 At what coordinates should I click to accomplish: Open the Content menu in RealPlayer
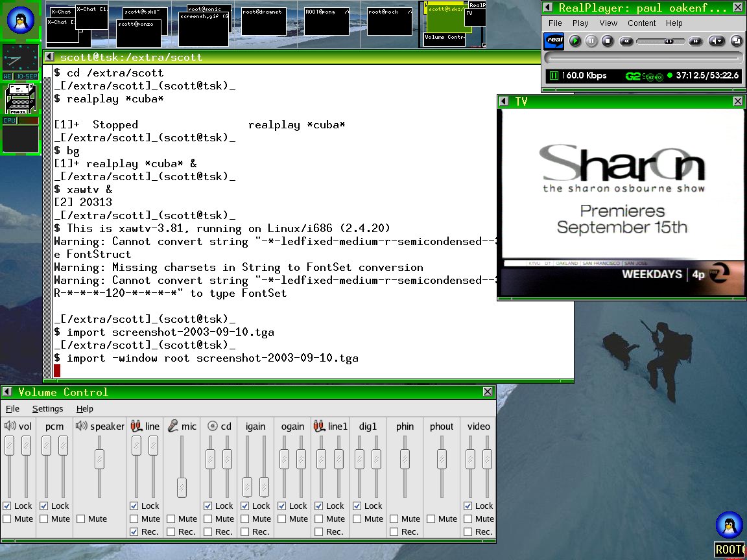[641, 23]
